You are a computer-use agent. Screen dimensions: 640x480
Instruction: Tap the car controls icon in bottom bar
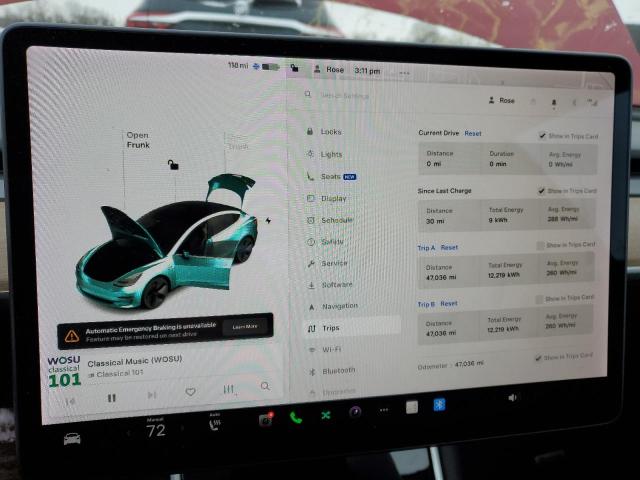pos(72,439)
